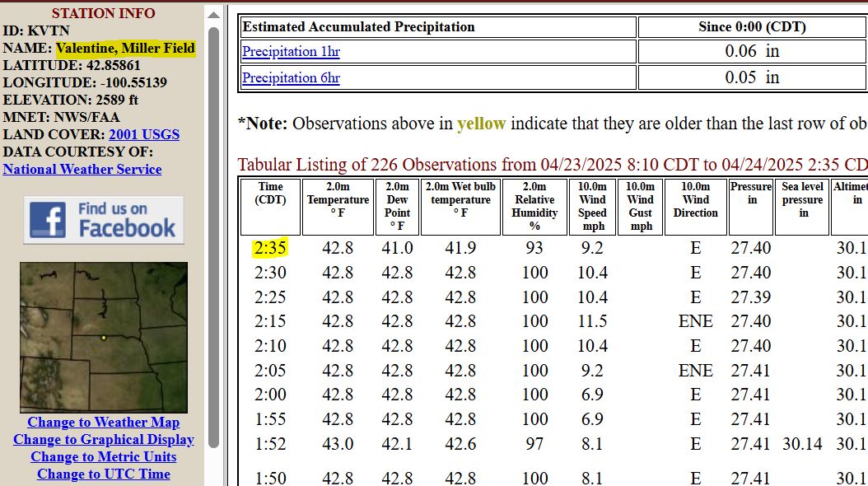This screenshot has height=486, width=868.
Task: Click the 42.6 wet bulb temperature value
Action: (460, 444)
